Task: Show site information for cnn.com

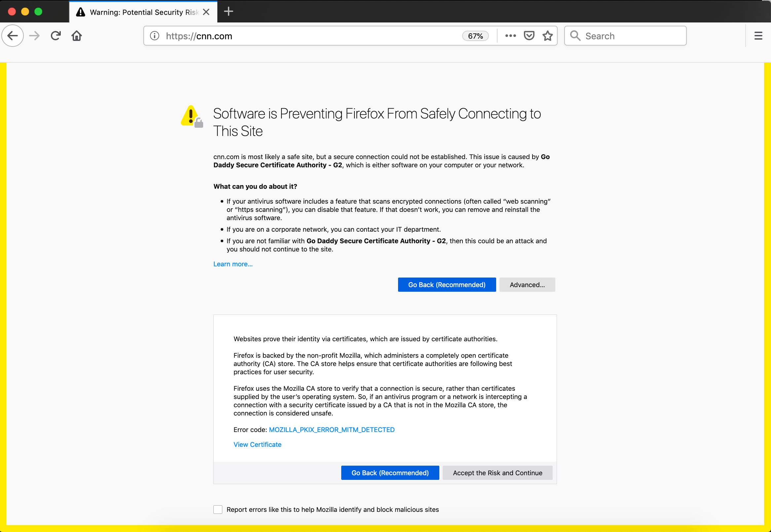Action: [x=155, y=36]
